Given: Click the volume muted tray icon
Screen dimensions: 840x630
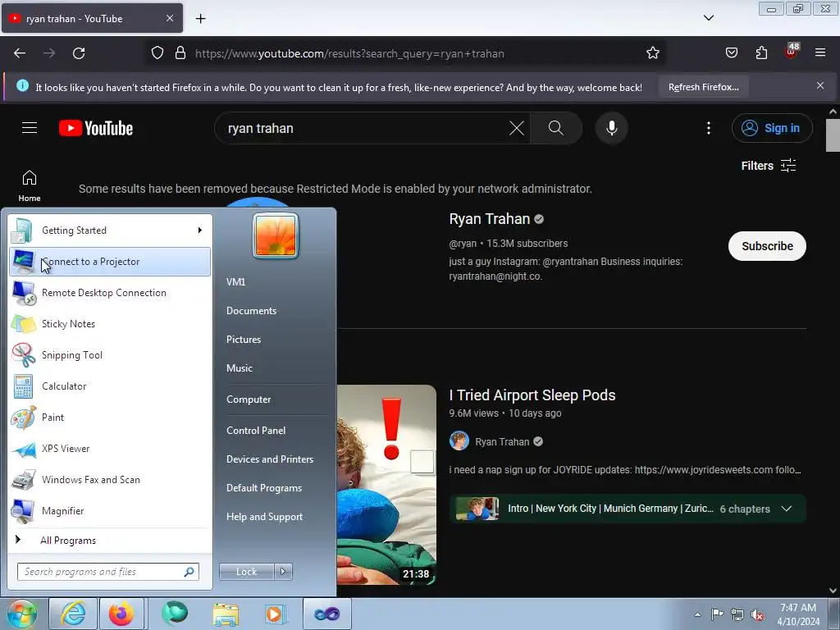Looking at the screenshot, I should pyautogui.click(x=757, y=615).
